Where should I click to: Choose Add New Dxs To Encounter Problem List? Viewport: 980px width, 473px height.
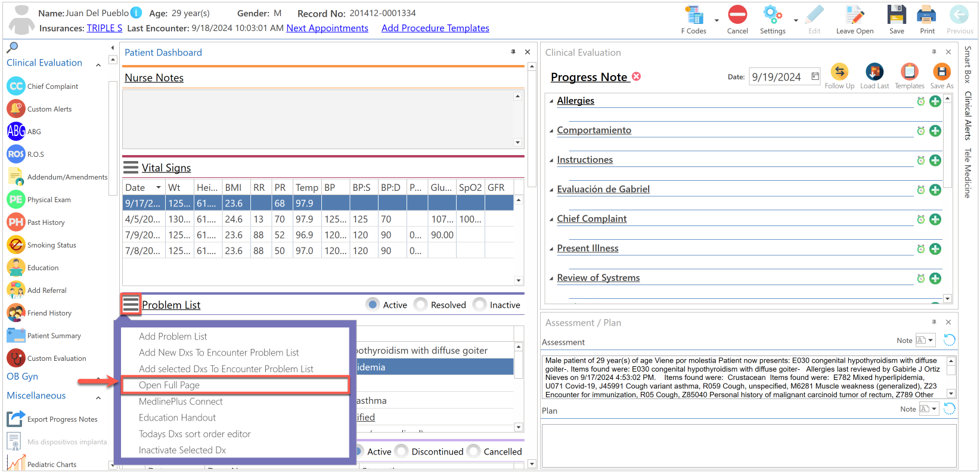[x=219, y=353]
